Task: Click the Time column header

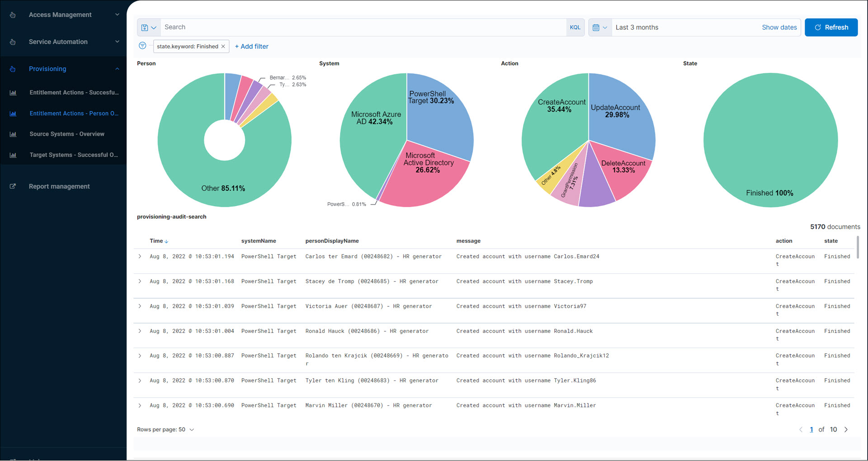Action: tap(156, 241)
